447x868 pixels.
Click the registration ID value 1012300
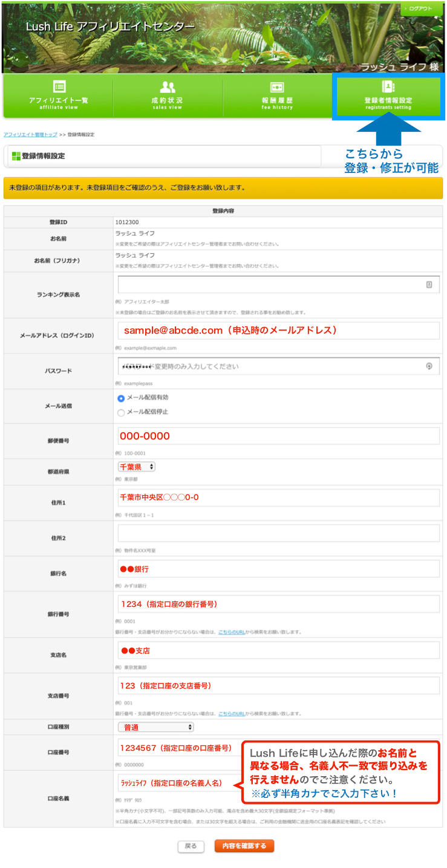tap(127, 222)
